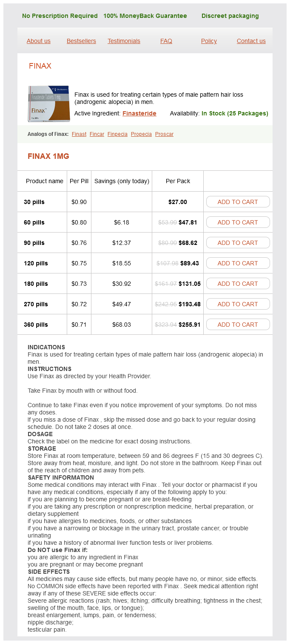The image size is (290, 644).
Task: Open the Testimonials page
Action: (124, 41)
